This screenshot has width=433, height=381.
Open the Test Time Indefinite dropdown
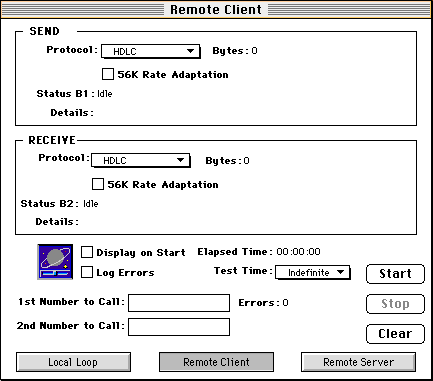(x=313, y=272)
